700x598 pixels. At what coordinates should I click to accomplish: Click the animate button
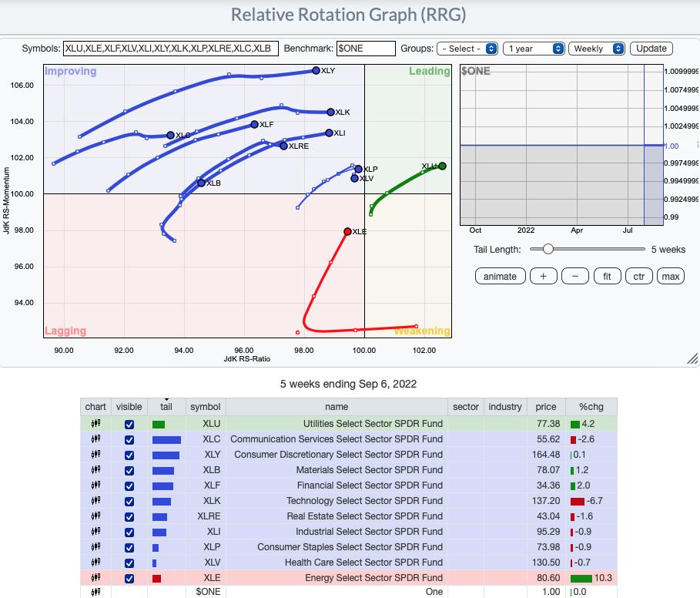click(501, 277)
